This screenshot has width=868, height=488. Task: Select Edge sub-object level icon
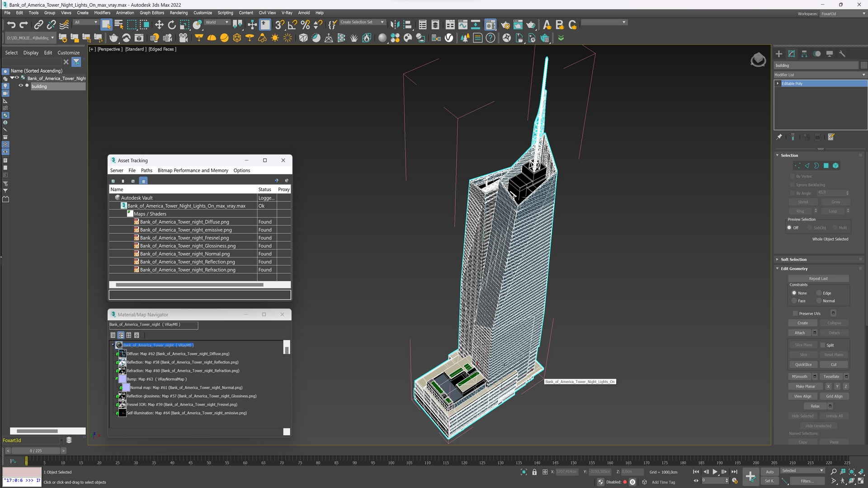(x=807, y=166)
